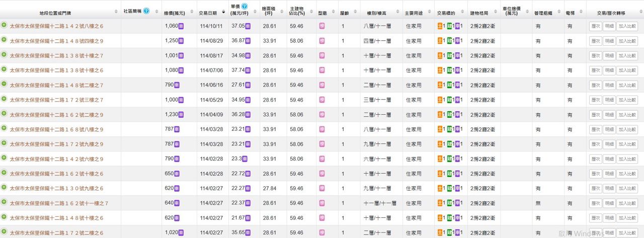The image size is (644, 238).
Task: Add the 114/08/17 row via 加入比較
Action: [x=627, y=55]
